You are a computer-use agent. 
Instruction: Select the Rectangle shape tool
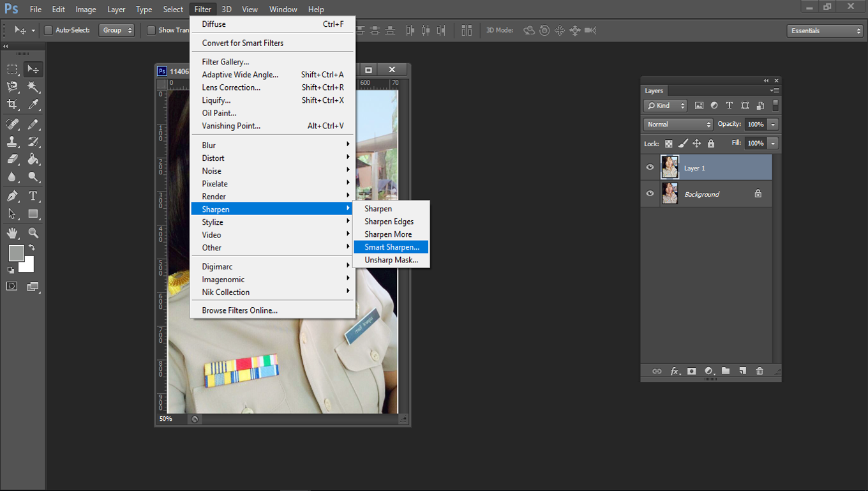pos(33,214)
